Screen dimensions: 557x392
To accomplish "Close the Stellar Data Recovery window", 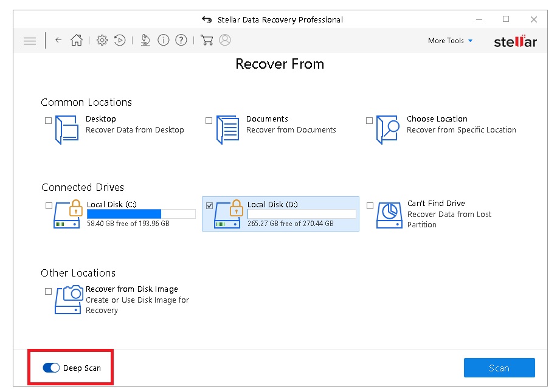I will (x=533, y=19).
